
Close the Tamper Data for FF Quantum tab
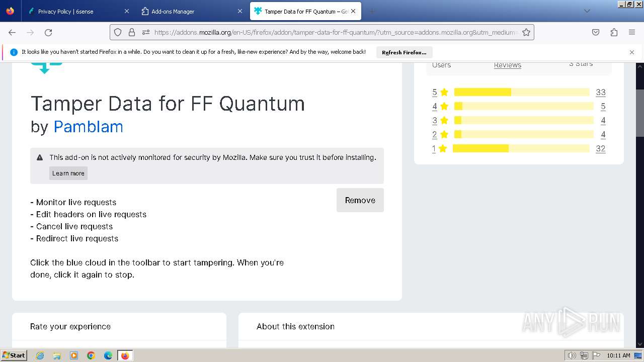(x=353, y=11)
